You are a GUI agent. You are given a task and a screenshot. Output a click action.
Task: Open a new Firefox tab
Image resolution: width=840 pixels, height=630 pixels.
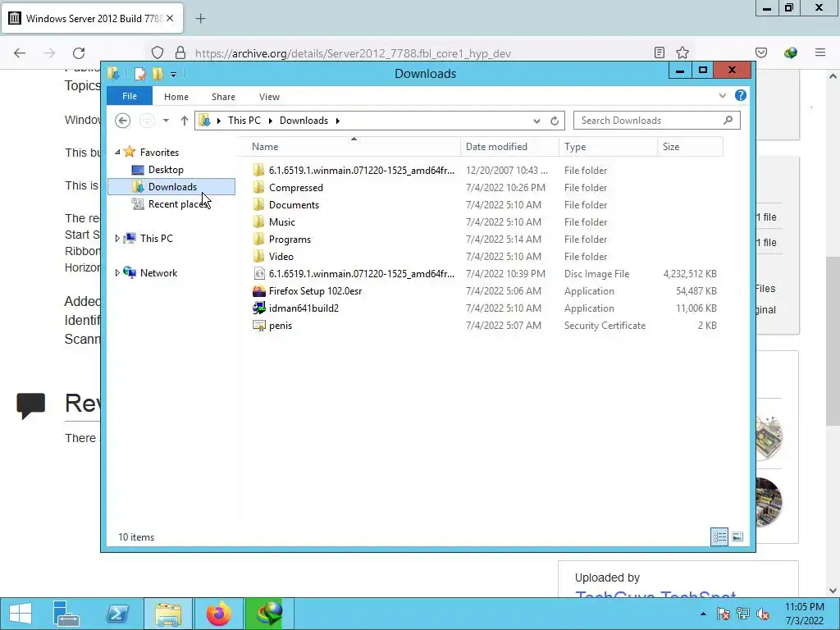(200, 19)
